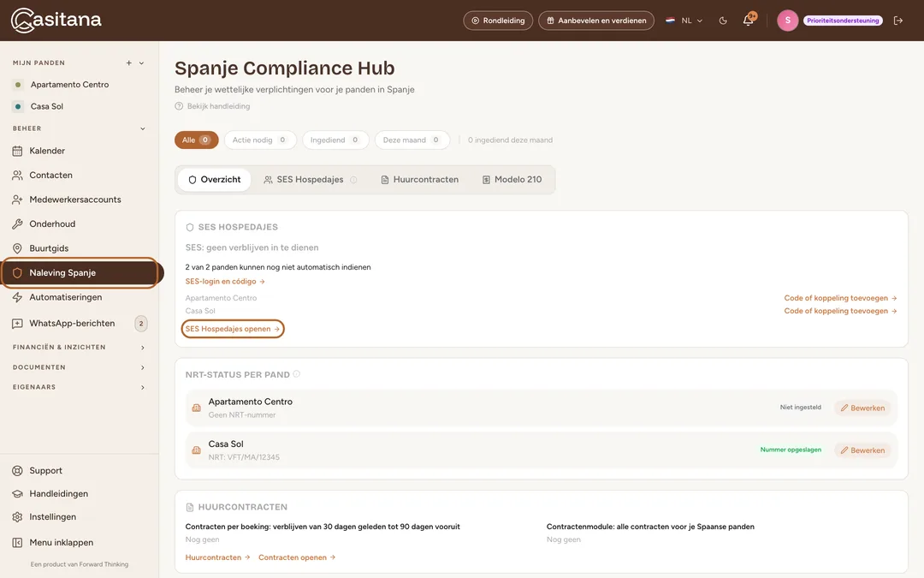Open Handleidingen in sidebar
Screen dimensions: 924x578
pos(58,494)
